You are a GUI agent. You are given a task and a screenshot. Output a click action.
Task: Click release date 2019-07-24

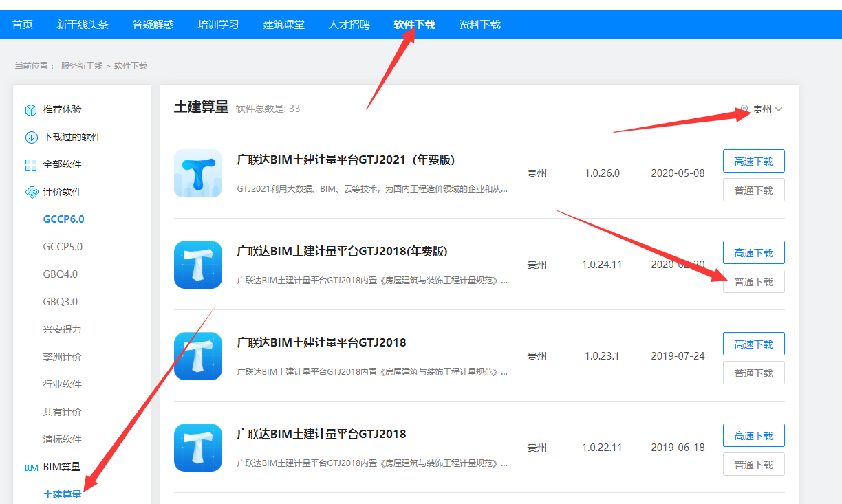point(678,356)
